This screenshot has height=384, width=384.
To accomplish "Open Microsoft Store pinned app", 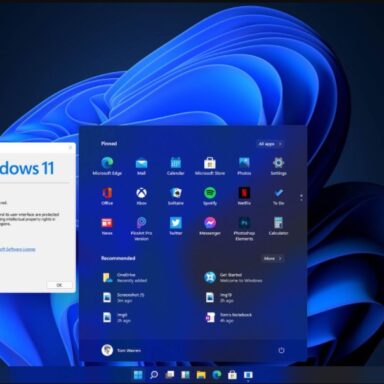I will pos(210,166).
